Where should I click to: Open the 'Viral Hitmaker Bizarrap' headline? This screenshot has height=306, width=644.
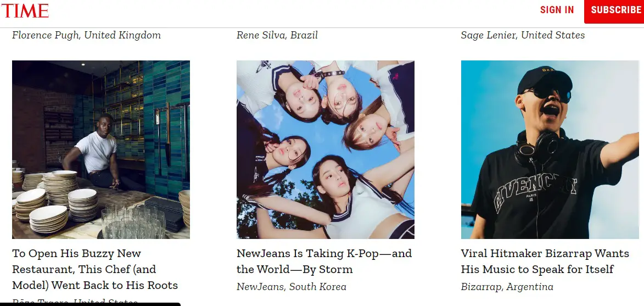tap(545, 262)
